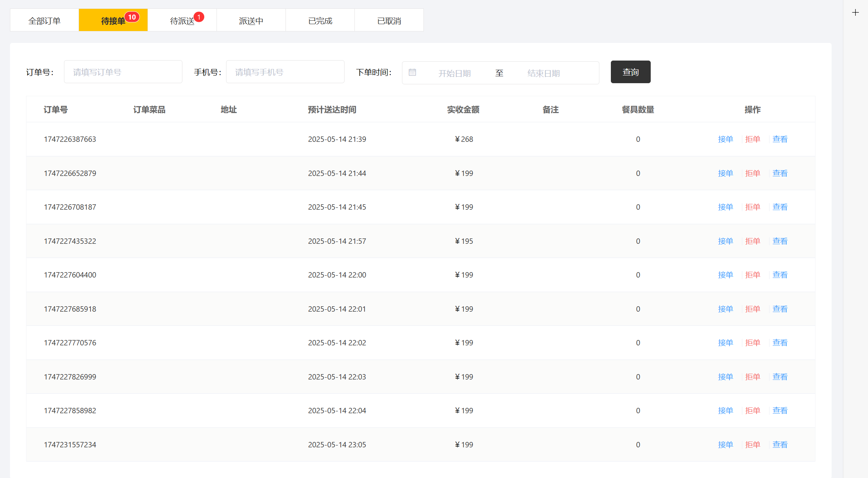This screenshot has width=868, height=478.
Task: Accept order 1747226387663 via 接单
Action: tap(725, 139)
